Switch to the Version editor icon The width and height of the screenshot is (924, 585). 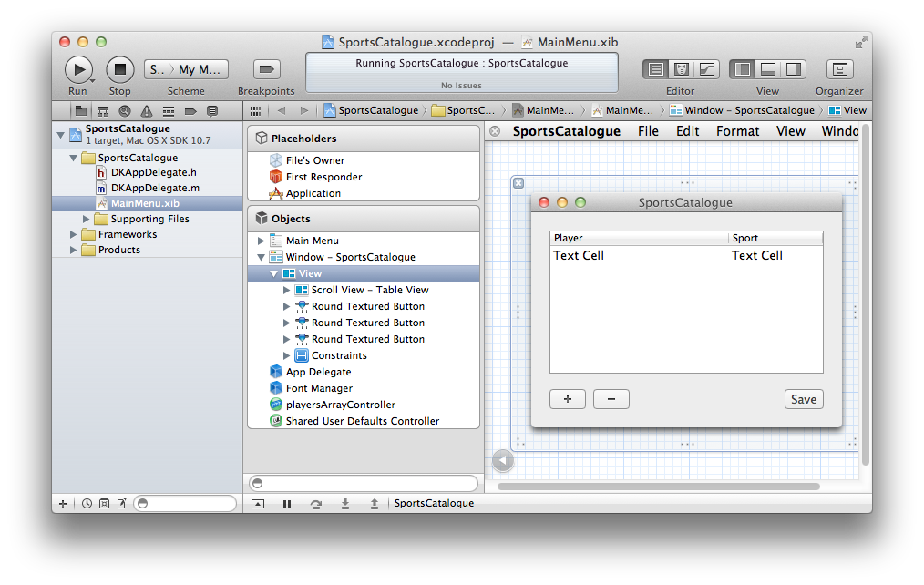[x=706, y=69]
